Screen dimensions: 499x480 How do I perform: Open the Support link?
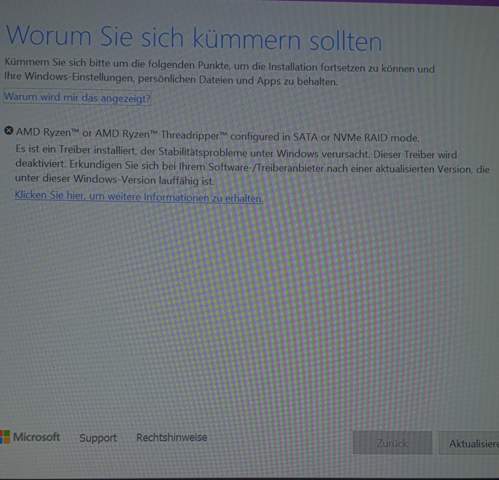(98, 438)
